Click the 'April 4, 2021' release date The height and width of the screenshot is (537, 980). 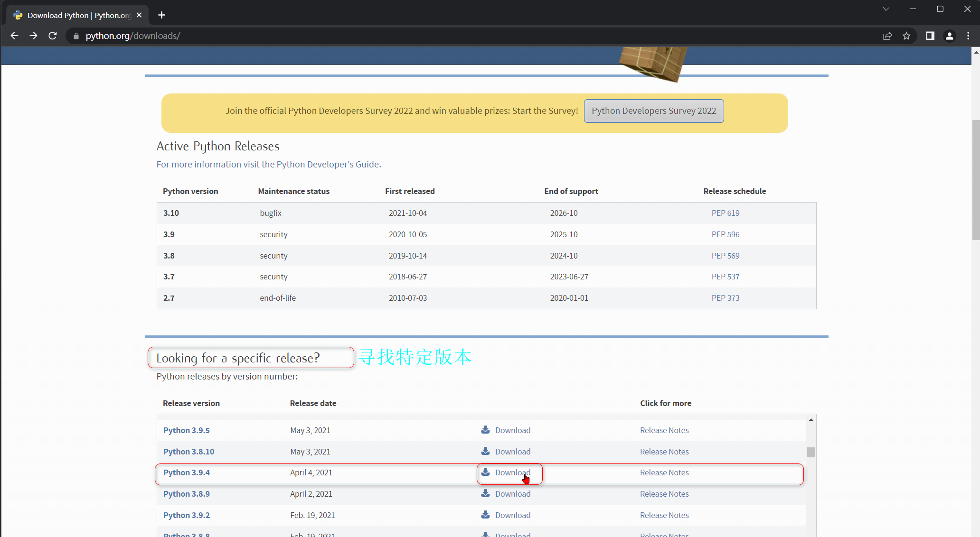coord(311,472)
